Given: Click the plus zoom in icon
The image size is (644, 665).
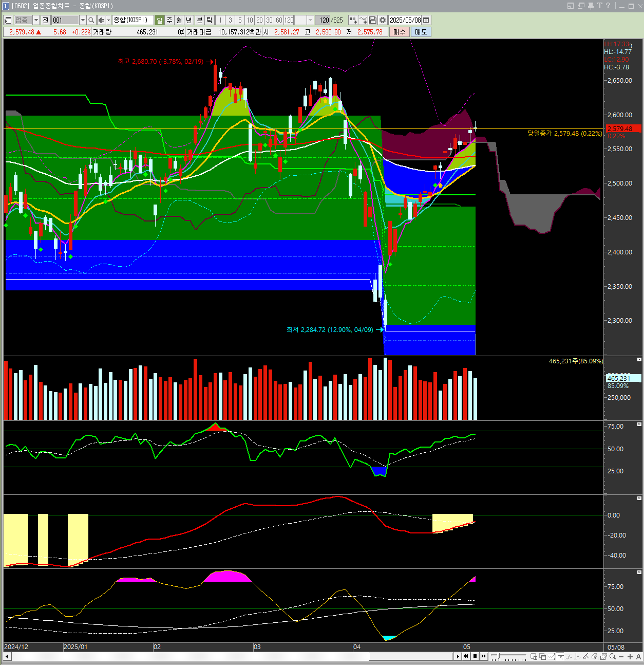Looking at the screenshot, I should tap(630, 656).
